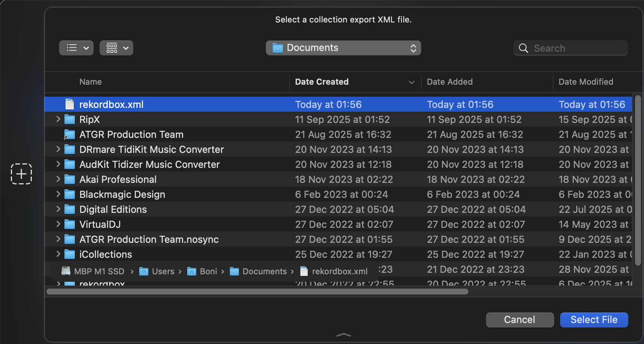Sort by the Date Added column header
Viewport: 644px width, 344px height.
(x=450, y=82)
